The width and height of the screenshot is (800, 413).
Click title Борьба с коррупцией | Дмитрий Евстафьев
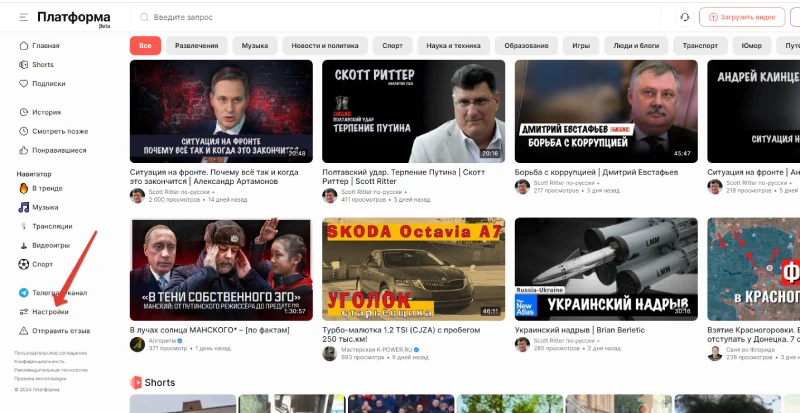(596, 173)
